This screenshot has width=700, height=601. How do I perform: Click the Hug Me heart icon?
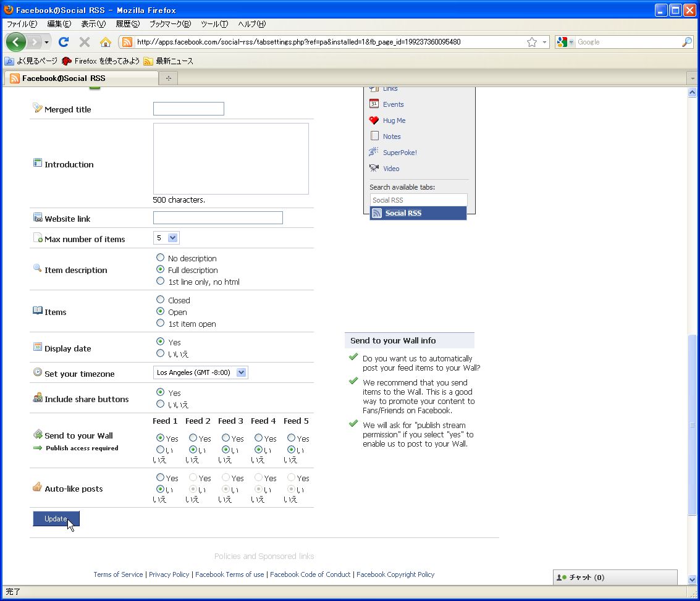374,120
